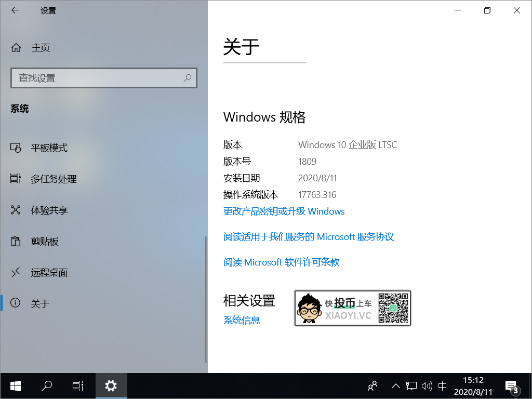Open Microsoft 服务协议 link
Screen dimensions: 532x399
click(309, 237)
